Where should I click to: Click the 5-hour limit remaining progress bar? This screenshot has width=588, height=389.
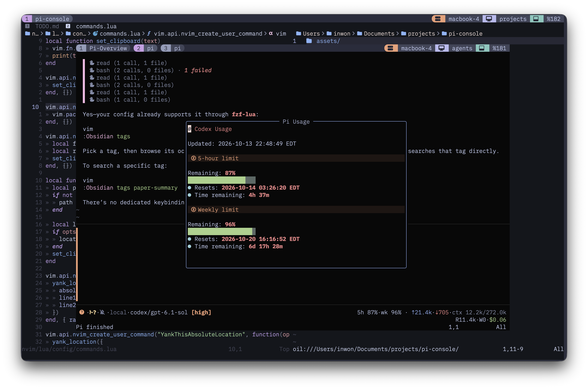(222, 180)
